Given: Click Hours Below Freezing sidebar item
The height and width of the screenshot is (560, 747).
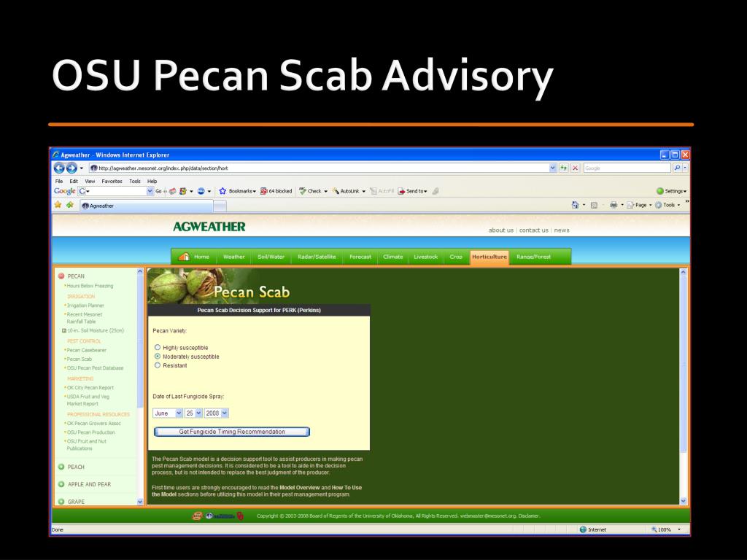Looking at the screenshot, I should coord(90,286).
